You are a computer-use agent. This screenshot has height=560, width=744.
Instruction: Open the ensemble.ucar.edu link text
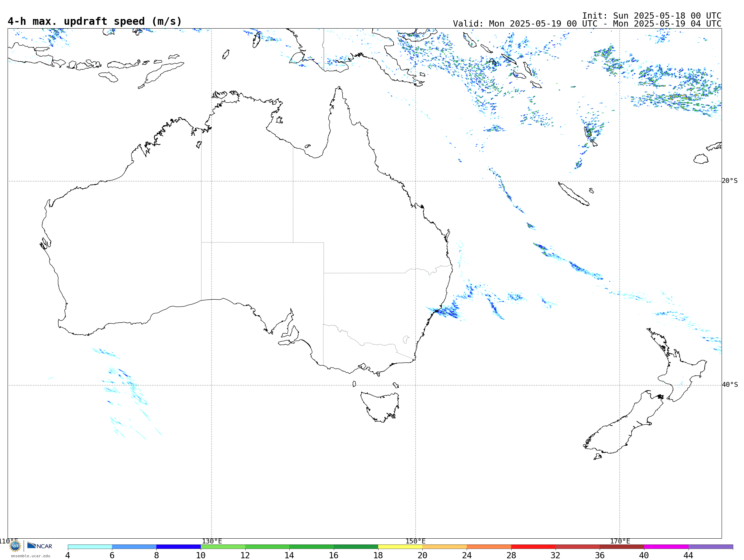click(x=31, y=556)
